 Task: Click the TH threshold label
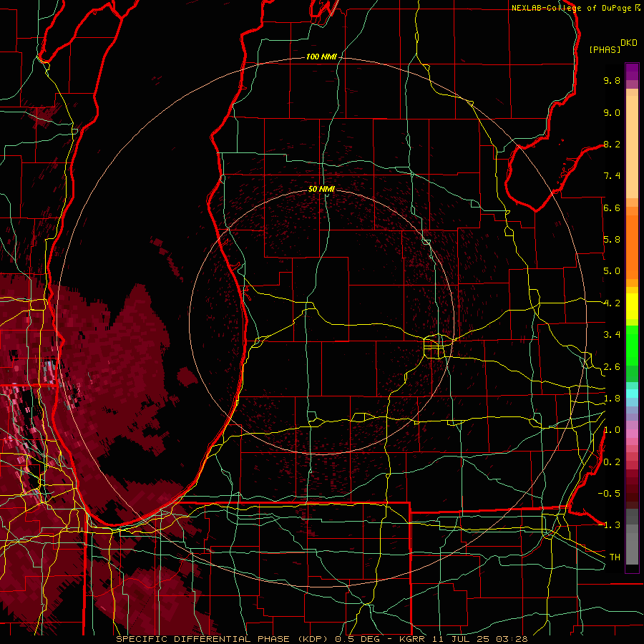pyautogui.click(x=615, y=557)
